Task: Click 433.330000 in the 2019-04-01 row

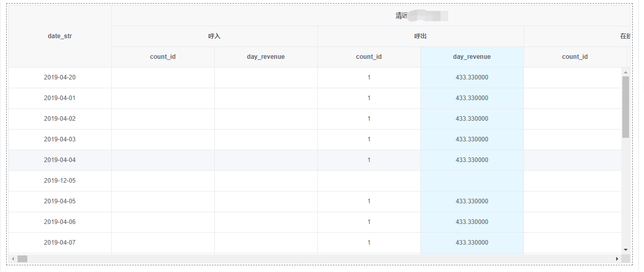Action: (472, 98)
